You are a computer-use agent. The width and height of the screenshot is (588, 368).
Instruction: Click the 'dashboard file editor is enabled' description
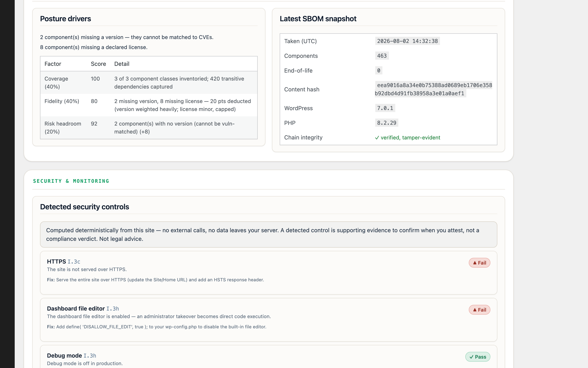point(159,316)
